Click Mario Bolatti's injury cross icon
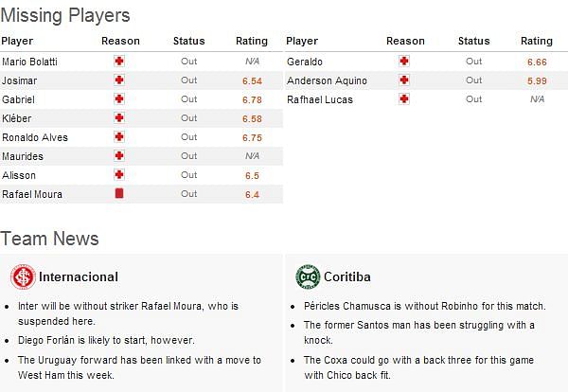568x392 pixels. 119,61
